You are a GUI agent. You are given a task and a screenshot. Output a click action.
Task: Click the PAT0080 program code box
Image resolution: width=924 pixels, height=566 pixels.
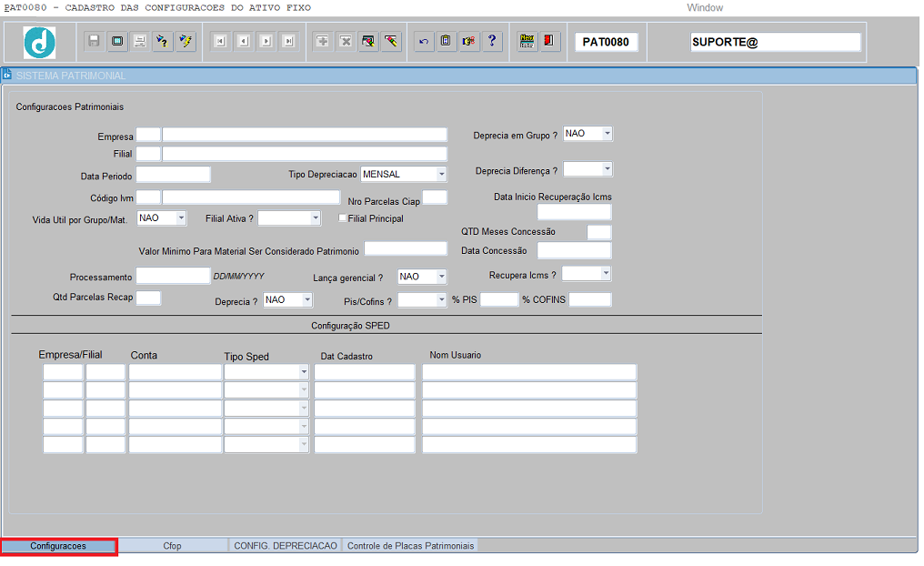tap(606, 42)
